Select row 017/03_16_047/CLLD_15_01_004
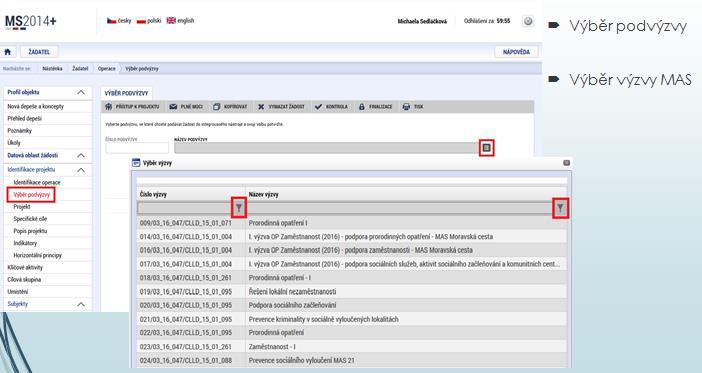Image resolution: width=702 pixels, height=373 pixels. (x=352, y=264)
